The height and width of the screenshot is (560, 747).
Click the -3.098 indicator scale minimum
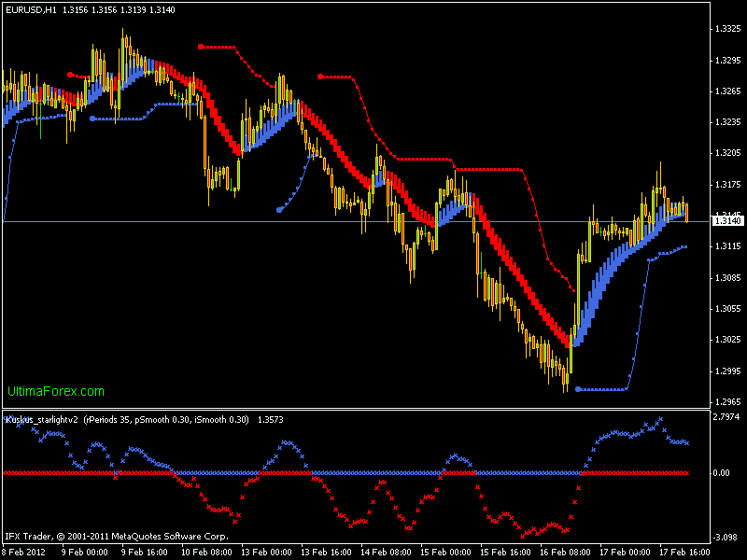(x=726, y=538)
